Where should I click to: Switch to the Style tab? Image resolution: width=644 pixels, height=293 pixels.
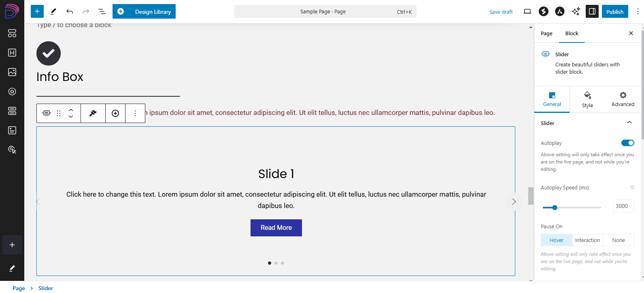tap(587, 100)
